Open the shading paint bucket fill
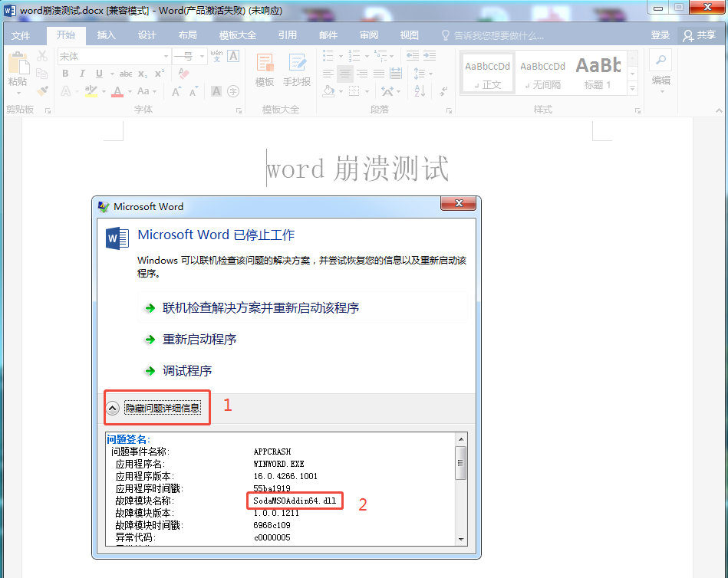This screenshot has height=578, width=728. [x=329, y=91]
